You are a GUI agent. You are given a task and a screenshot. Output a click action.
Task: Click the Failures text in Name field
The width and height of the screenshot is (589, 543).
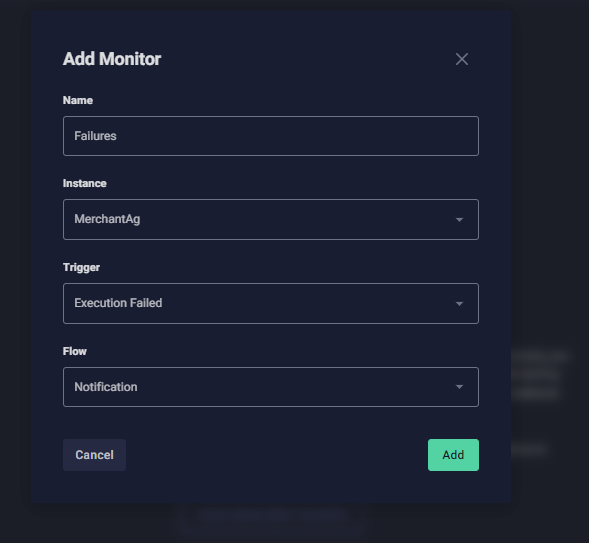click(95, 136)
